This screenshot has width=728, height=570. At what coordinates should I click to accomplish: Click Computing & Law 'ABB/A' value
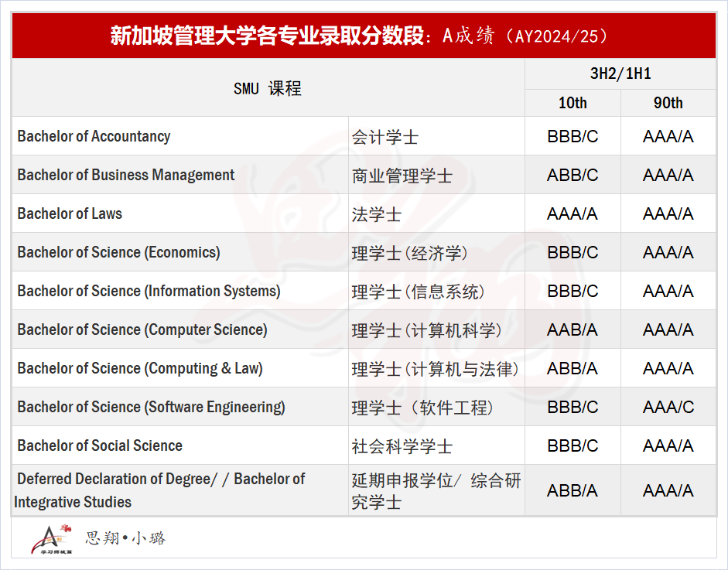coord(572,369)
